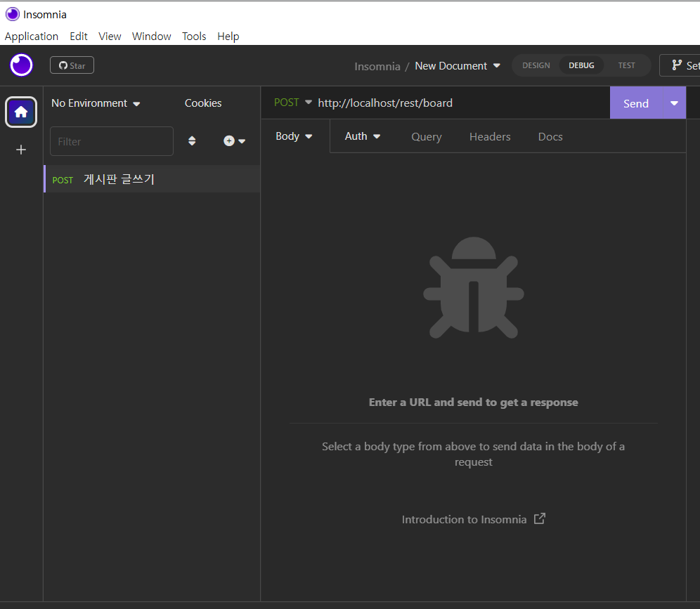Click the sort order arrows icon
The image size is (700, 609).
coord(192,141)
